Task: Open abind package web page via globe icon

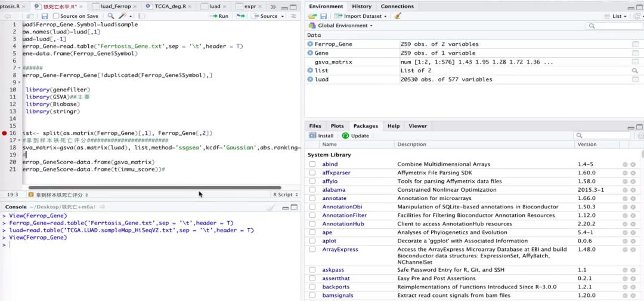Action: 625,164
